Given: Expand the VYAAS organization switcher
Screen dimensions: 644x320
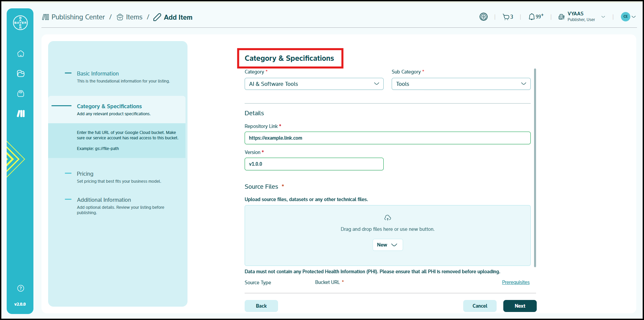Looking at the screenshot, I should click(x=582, y=17).
